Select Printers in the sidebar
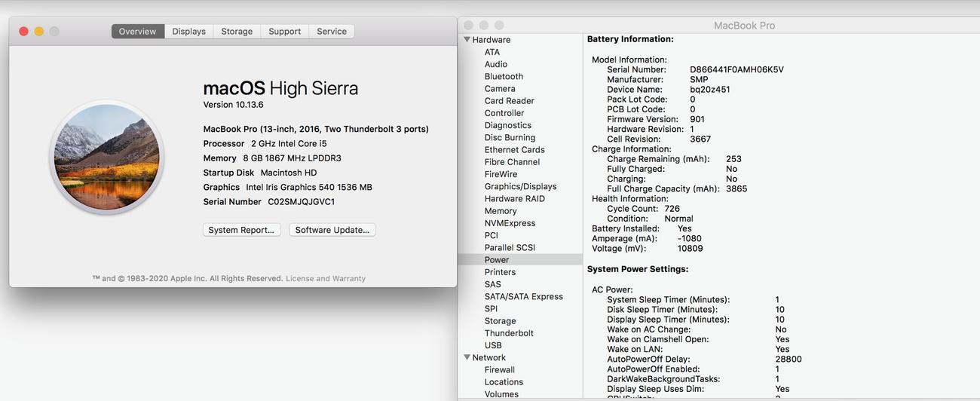980x401 pixels. click(x=501, y=272)
